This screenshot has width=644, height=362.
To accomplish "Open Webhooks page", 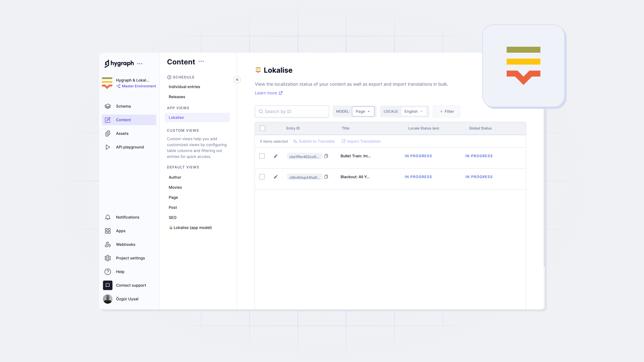I will click(126, 244).
